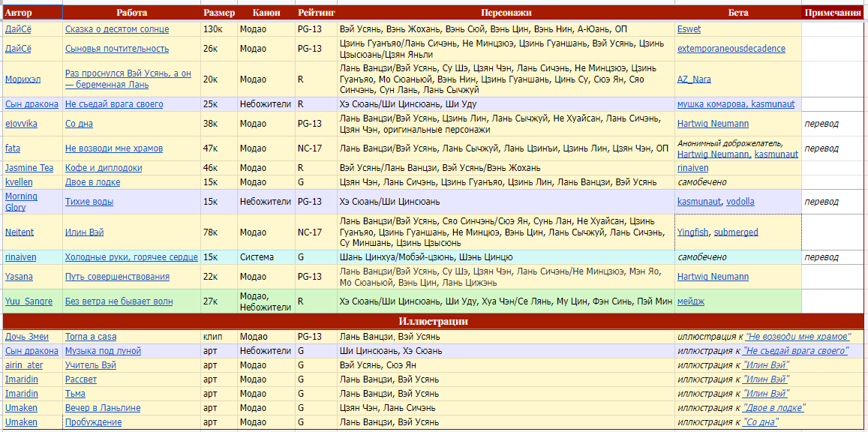Open the work 'Сыновья почтительность'
The image size is (868, 432).
tap(117, 49)
